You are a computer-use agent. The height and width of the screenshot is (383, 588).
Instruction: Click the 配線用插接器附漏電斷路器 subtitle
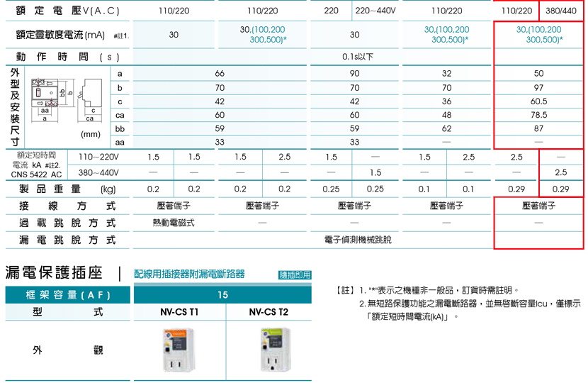pos(189,274)
